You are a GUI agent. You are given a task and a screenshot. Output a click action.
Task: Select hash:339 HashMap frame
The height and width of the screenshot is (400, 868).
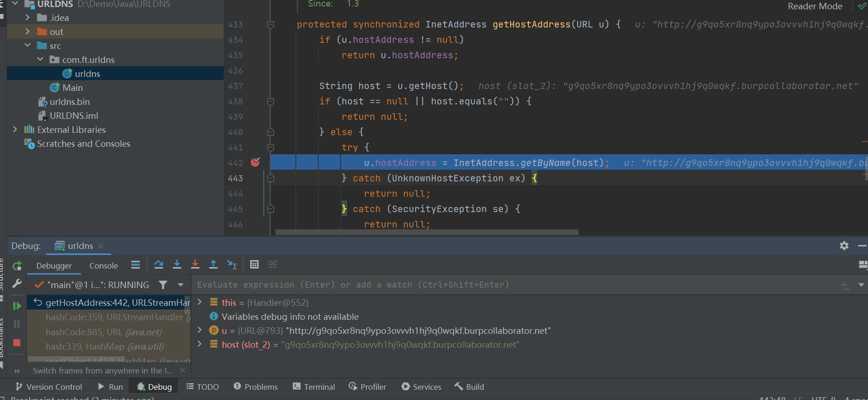pyautogui.click(x=109, y=346)
